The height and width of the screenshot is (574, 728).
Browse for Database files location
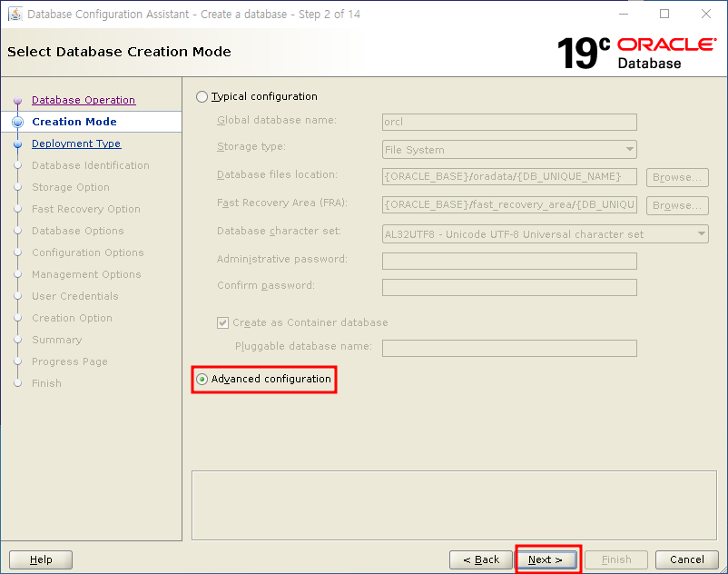click(677, 177)
